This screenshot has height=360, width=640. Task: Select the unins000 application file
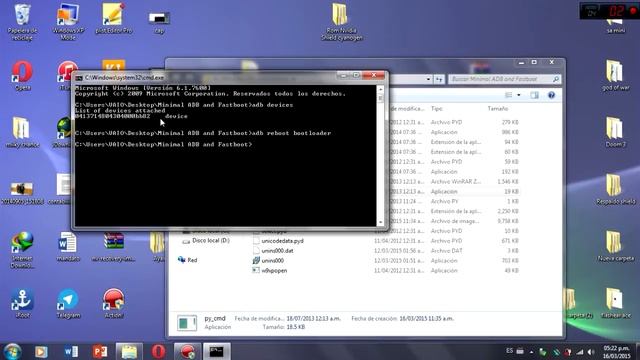[272, 260]
